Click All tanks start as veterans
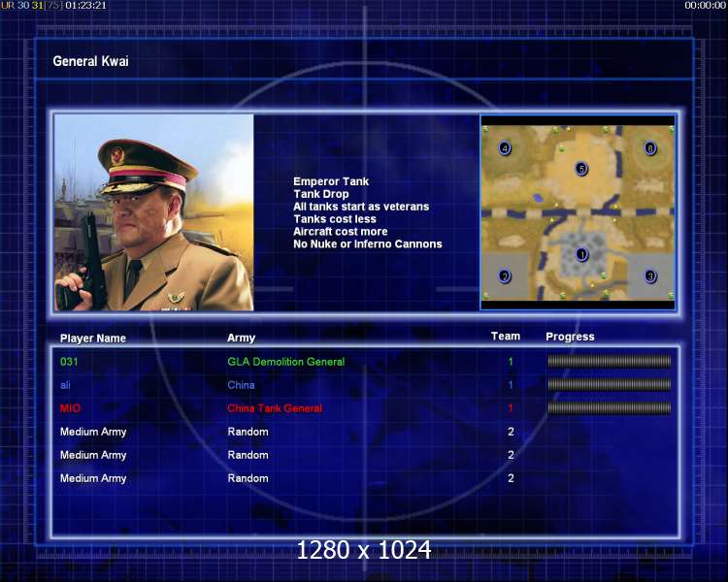This screenshot has height=582, width=728. [361, 207]
